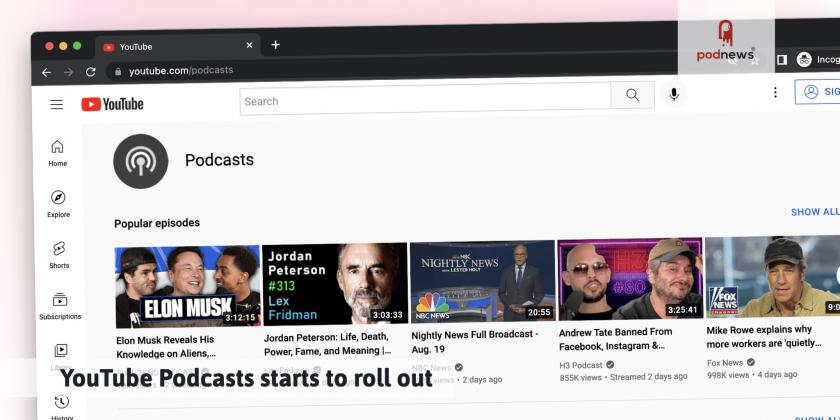Click the search magnifier button

(x=632, y=95)
